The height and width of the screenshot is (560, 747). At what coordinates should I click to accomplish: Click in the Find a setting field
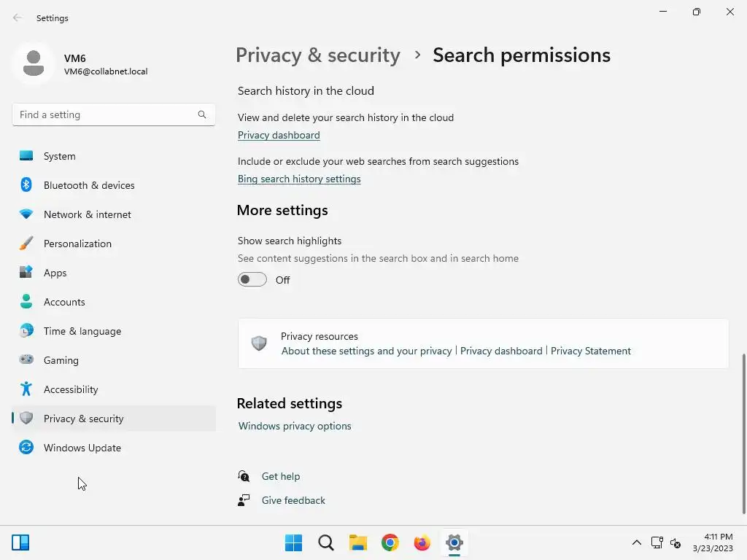(x=102, y=114)
